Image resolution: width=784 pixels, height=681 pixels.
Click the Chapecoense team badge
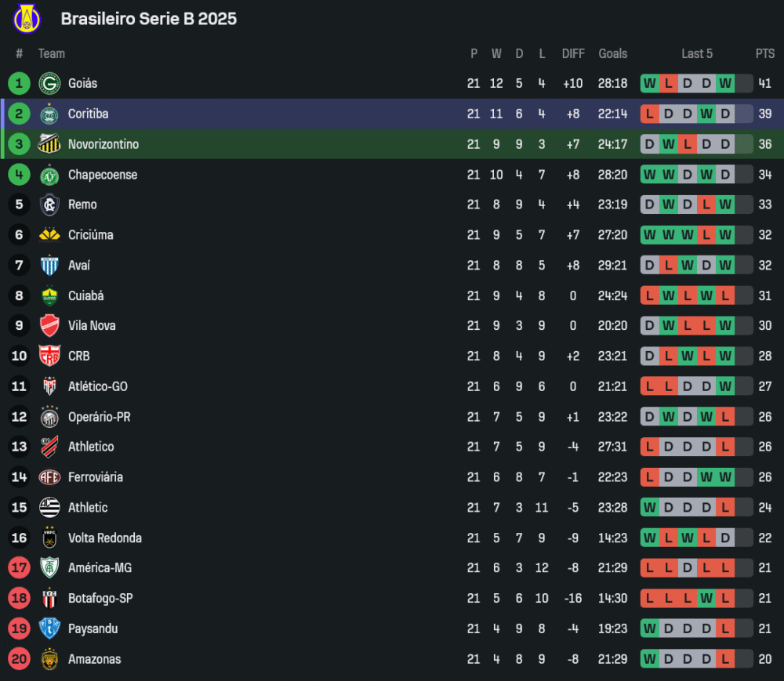[49, 175]
